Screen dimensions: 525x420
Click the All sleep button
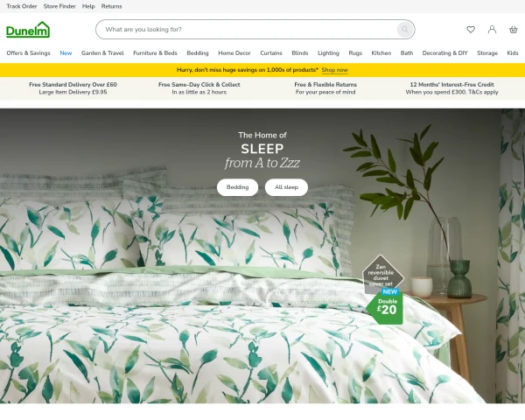pos(286,187)
